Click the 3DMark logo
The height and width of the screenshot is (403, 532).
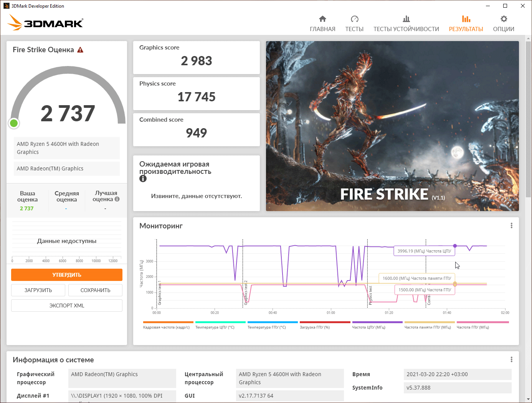(45, 23)
